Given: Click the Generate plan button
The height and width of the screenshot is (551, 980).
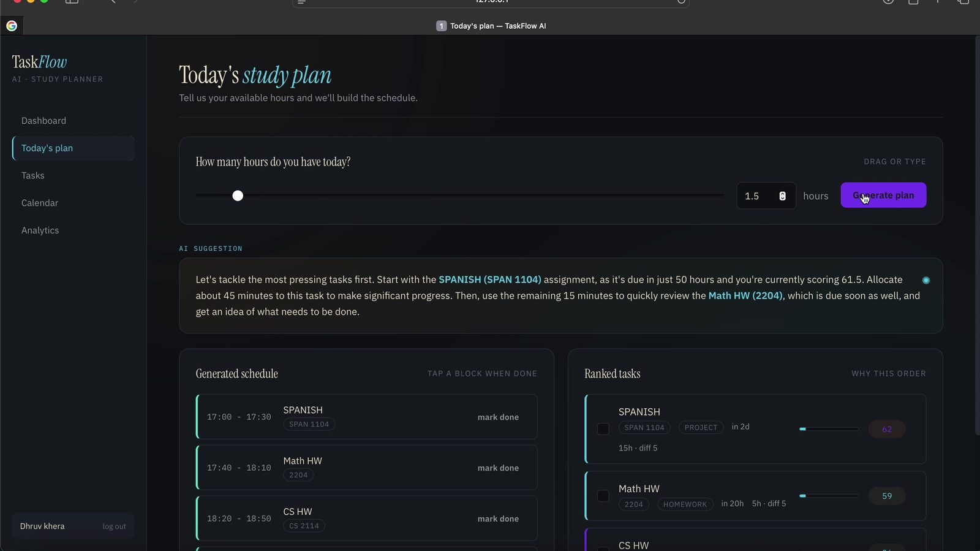Looking at the screenshot, I should coord(883,195).
